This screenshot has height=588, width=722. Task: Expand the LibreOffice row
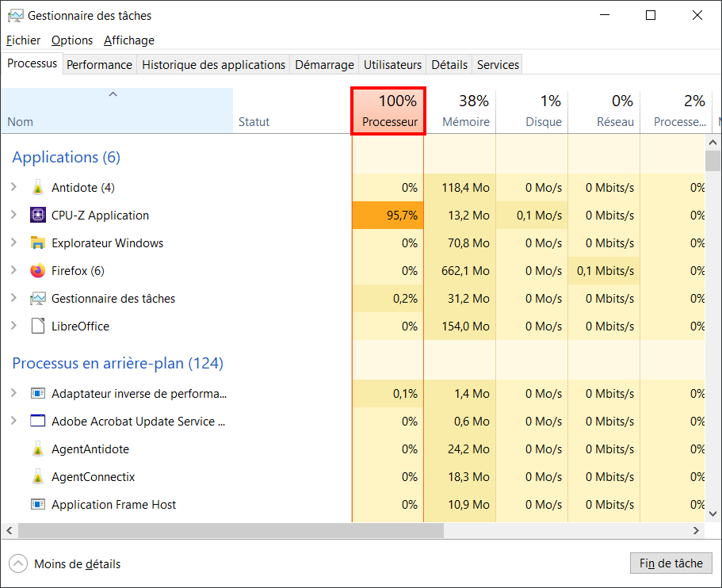pos(13,326)
